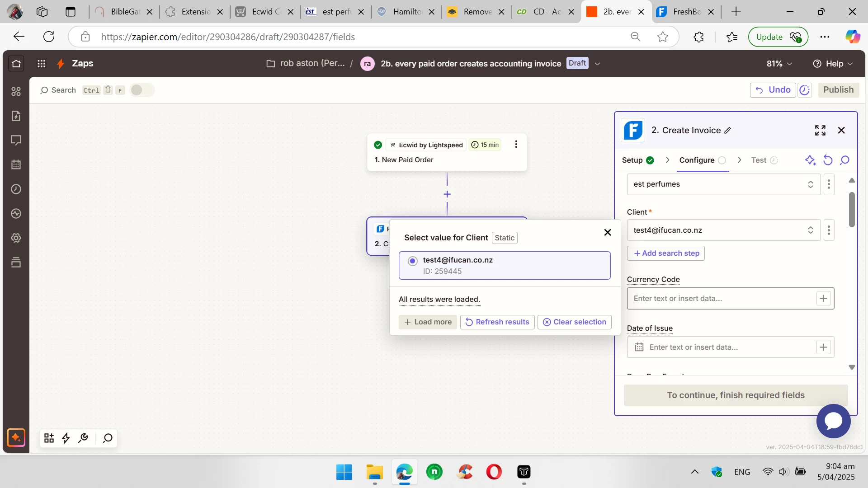
Task: Click the orange AI assistant button bottom-left
Action: [x=16, y=437]
